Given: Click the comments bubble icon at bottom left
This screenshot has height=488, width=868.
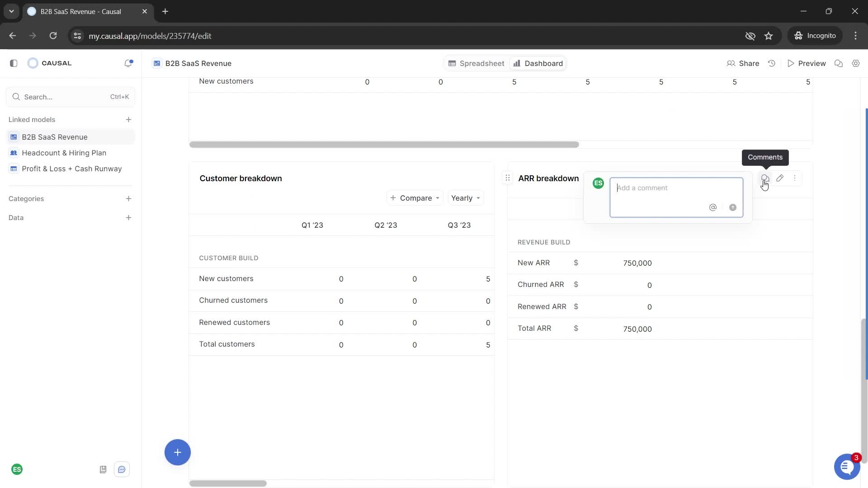Looking at the screenshot, I should [x=122, y=469].
